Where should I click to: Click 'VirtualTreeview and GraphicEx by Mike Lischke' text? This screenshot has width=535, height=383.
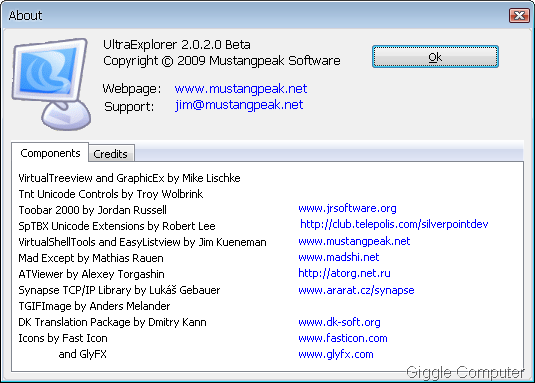(x=129, y=178)
